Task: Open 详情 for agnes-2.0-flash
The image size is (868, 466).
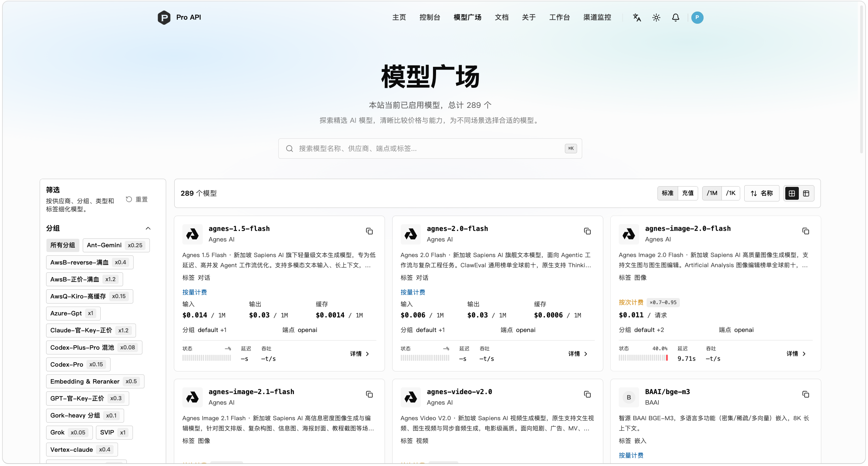Action: (578, 354)
